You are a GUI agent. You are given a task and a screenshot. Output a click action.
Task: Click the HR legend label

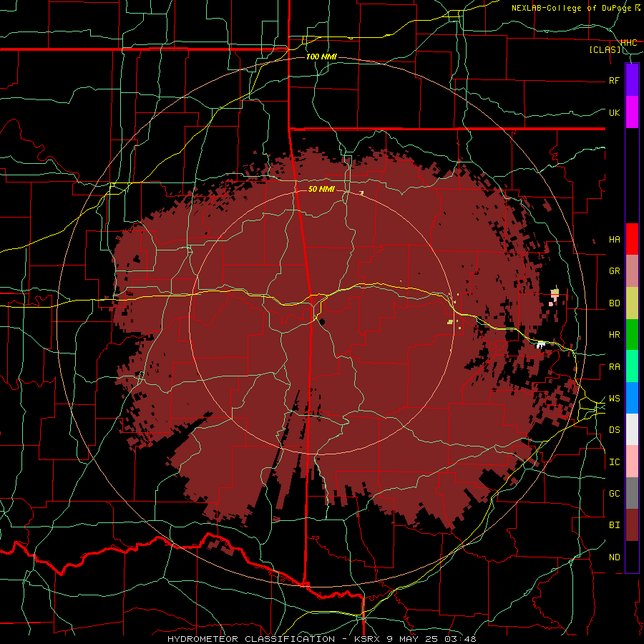pos(615,335)
